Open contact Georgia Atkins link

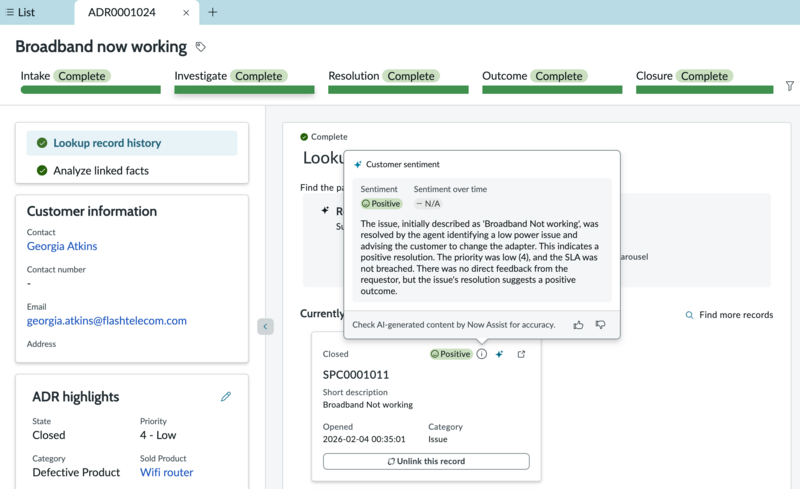(62, 246)
